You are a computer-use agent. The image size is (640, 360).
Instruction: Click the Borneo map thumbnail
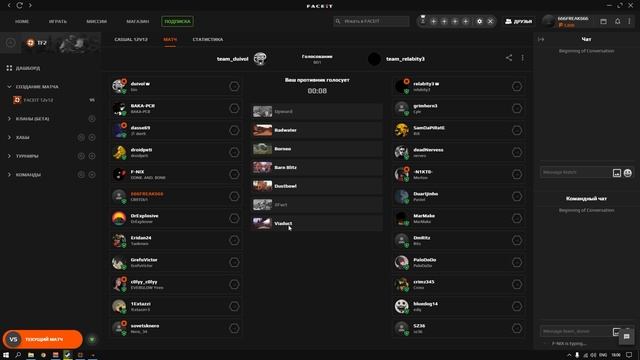[262, 149]
